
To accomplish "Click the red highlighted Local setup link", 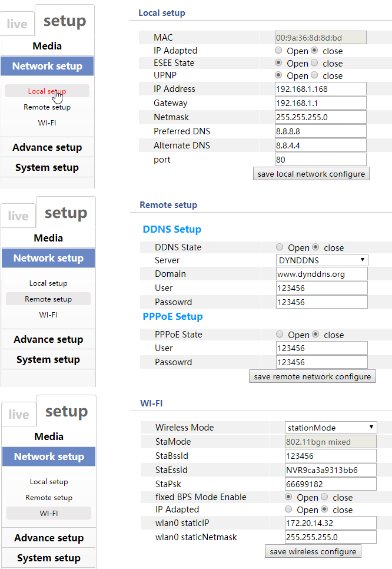I will pos(46,91).
